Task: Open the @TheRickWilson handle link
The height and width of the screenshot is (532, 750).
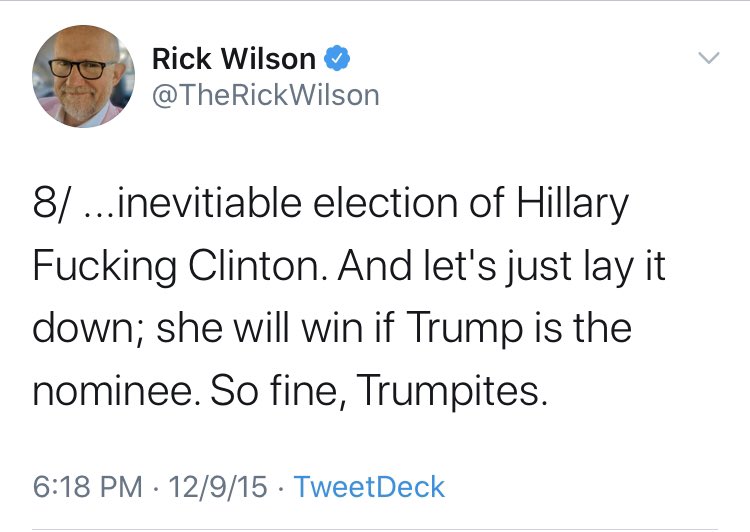Action: pyautogui.click(x=265, y=95)
